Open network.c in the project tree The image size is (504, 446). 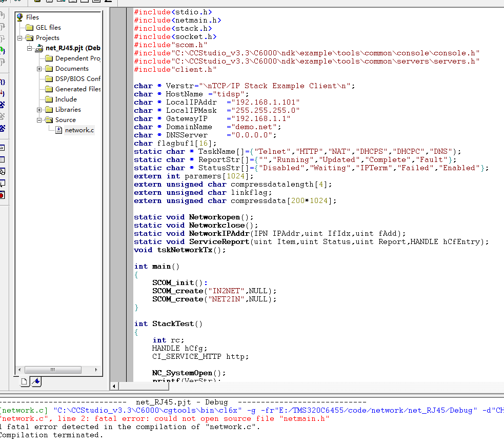pyautogui.click(x=79, y=130)
